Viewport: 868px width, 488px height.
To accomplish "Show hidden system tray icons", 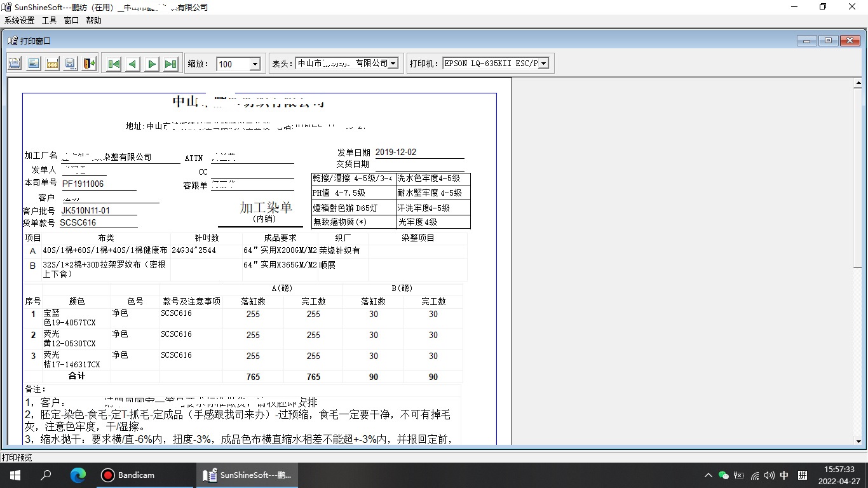I will pyautogui.click(x=709, y=475).
